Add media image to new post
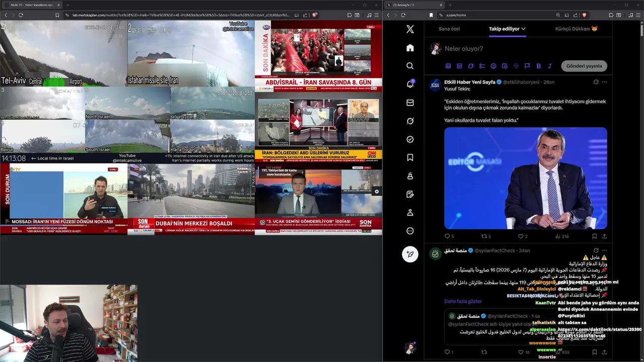 [x=448, y=66]
